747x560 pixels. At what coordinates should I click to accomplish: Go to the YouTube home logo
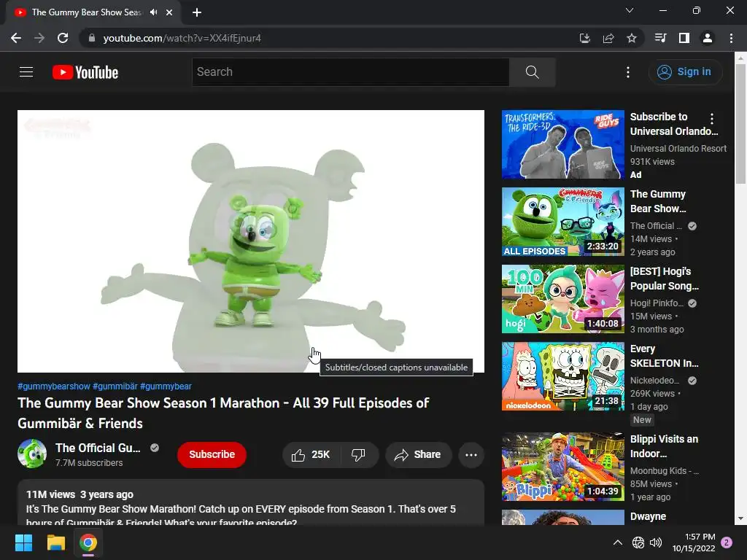(85, 72)
